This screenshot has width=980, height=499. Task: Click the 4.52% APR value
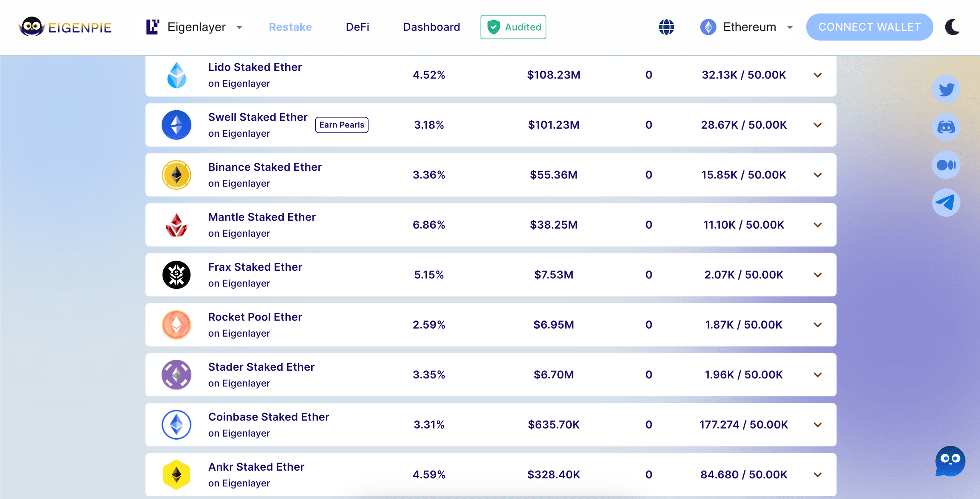[429, 75]
